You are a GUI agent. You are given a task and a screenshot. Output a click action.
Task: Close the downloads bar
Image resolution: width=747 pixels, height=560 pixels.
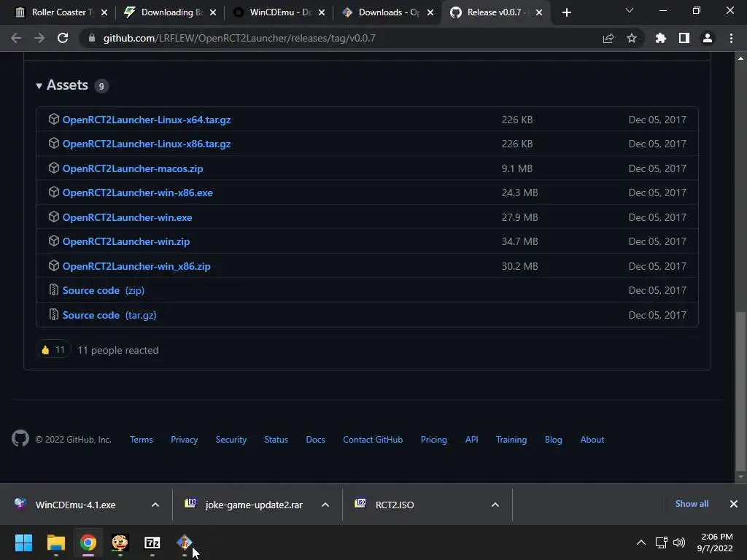click(734, 504)
